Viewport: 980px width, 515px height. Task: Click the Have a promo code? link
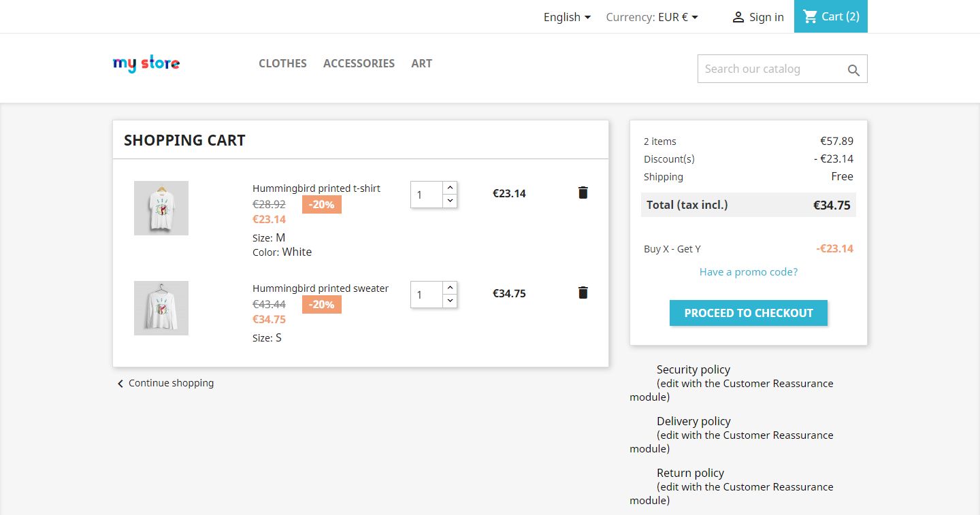point(748,272)
